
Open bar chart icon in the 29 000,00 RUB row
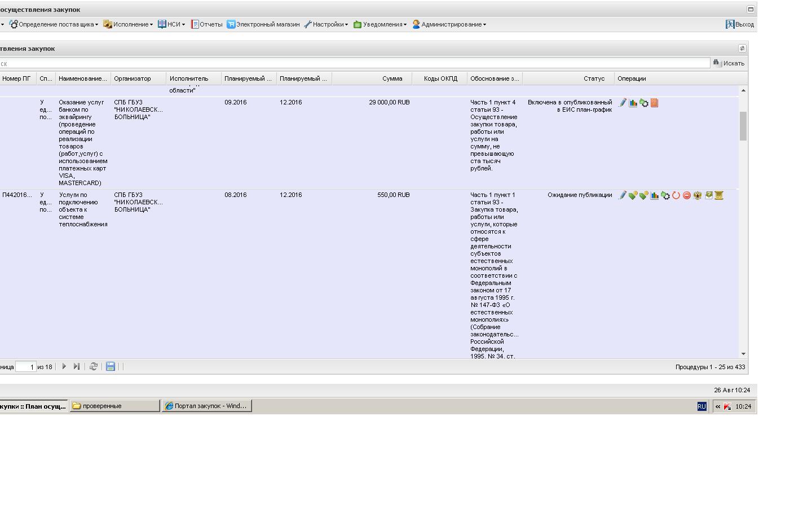pos(633,103)
